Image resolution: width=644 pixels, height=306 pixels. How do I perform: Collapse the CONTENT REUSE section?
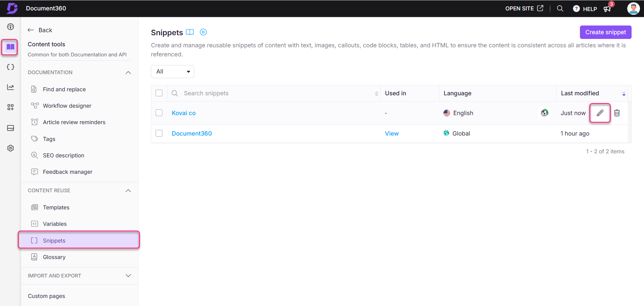pos(128,191)
